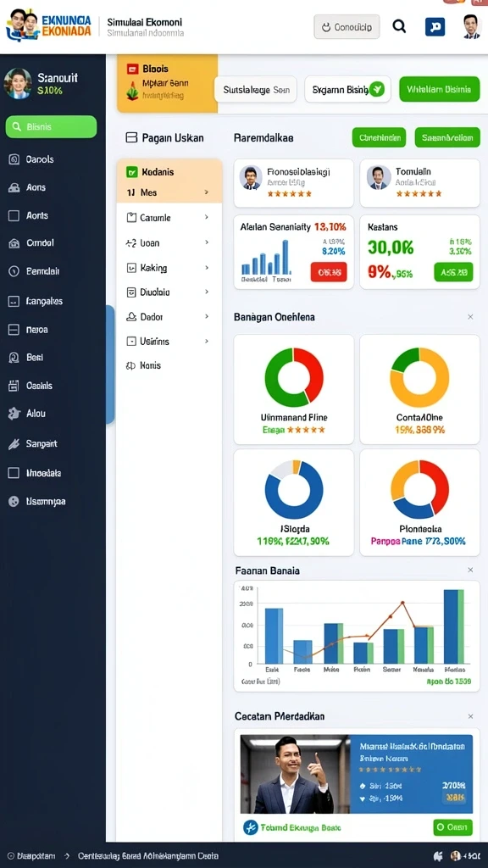Toggle the green Kedanis checkbox
This screenshot has height=868, width=488.
pyautogui.click(x=131, y=172)
